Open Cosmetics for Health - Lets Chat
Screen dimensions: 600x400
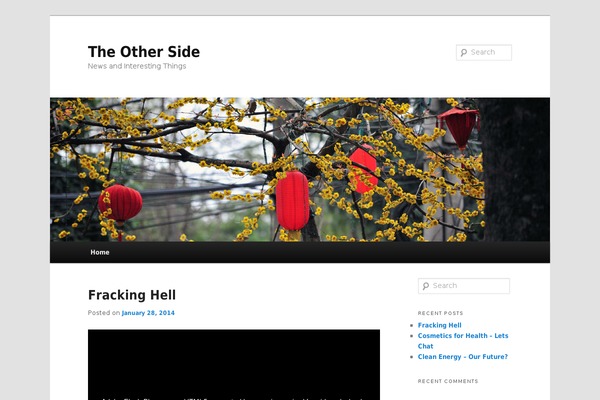(x=463, y=341)
